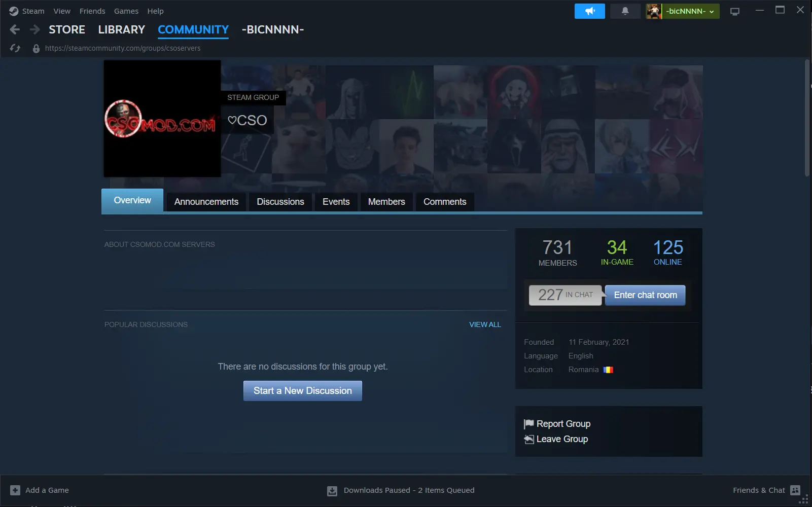The width and height of the screenshot is (812, 507).
Task: Click the Report Group flag icon
Action: [528, 424]
